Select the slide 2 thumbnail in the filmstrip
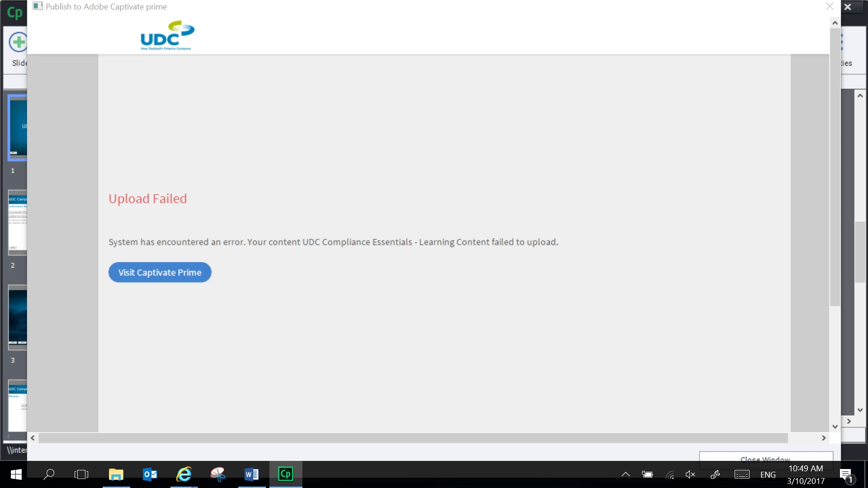Viewport: 868px width, 488px height. click(18, 222)
